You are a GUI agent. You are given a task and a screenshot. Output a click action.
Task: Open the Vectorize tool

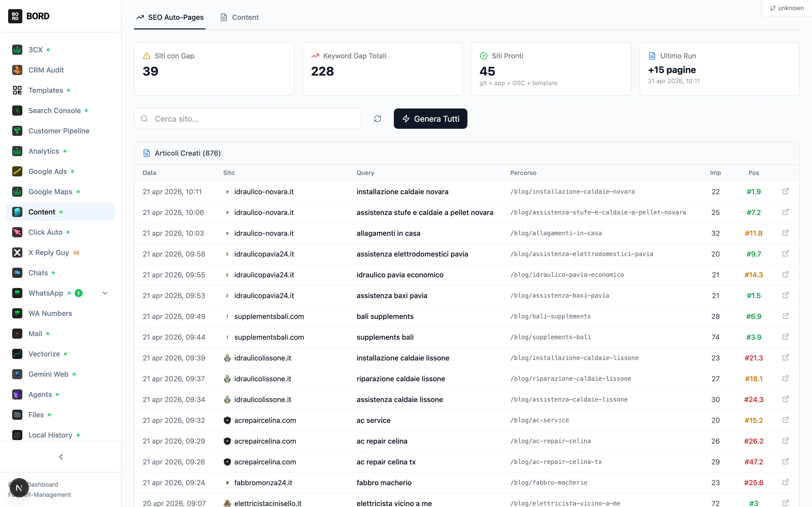coord(44,354)
